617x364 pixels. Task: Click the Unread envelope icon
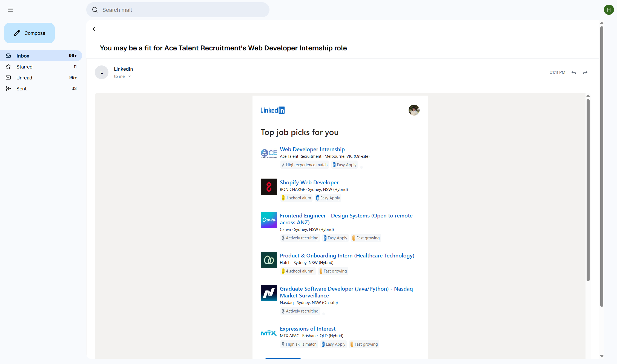[x=8, y=78]
